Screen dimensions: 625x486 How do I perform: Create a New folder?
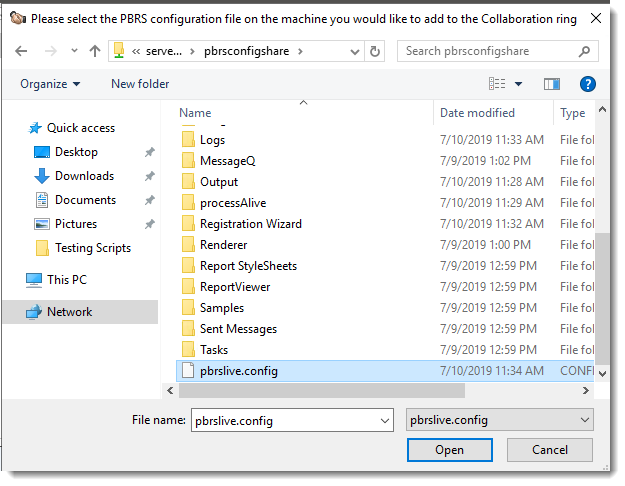click(x=140, y=84)
